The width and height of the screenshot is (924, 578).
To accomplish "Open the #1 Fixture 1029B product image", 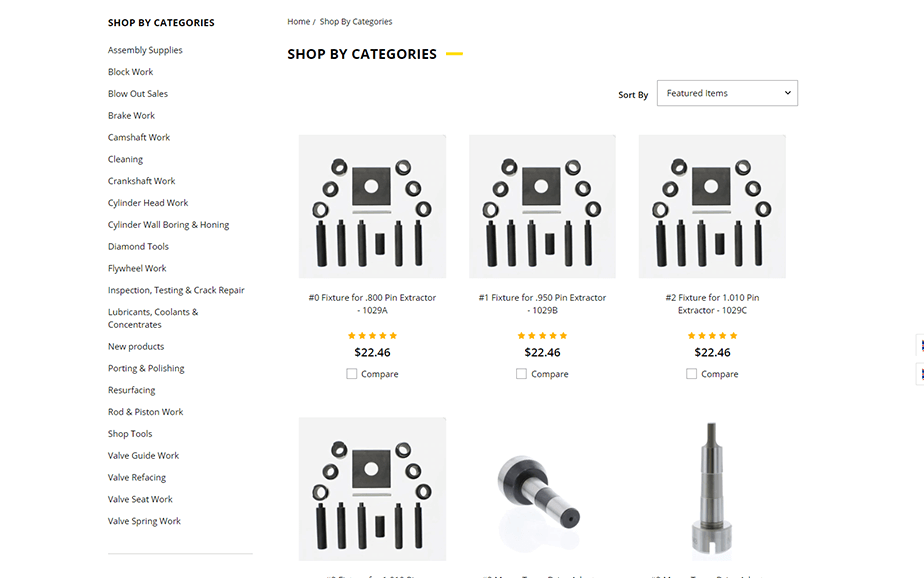I will [x=542, y=206].
